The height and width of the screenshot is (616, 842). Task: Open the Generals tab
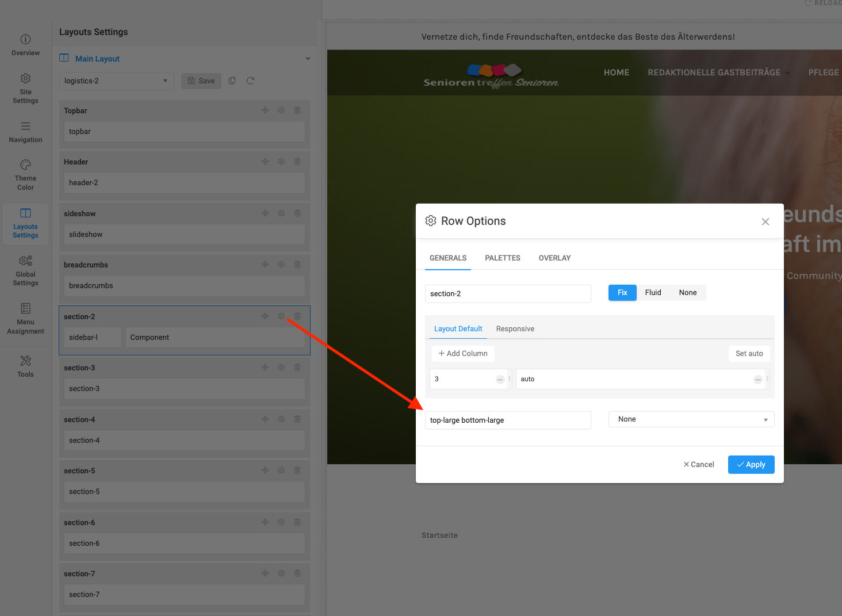point(448,258)
